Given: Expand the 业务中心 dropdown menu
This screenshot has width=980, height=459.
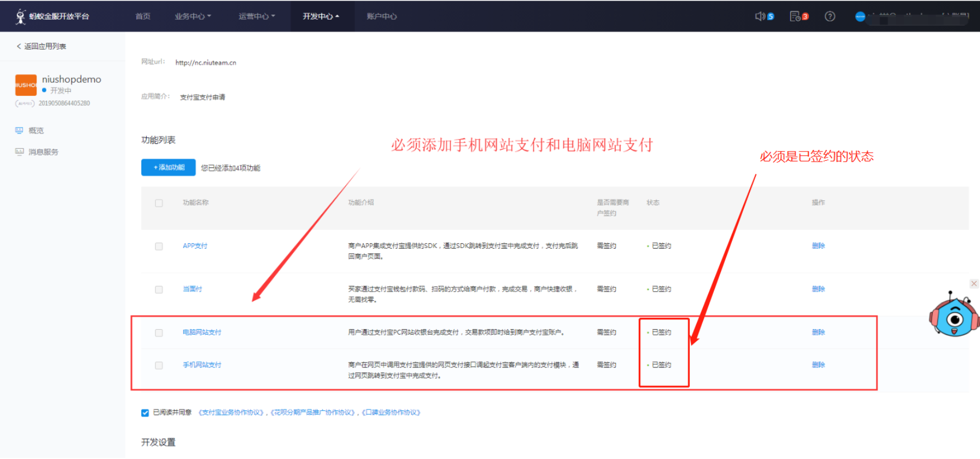Looking at the screenshot, I should (x=193, y=16).
